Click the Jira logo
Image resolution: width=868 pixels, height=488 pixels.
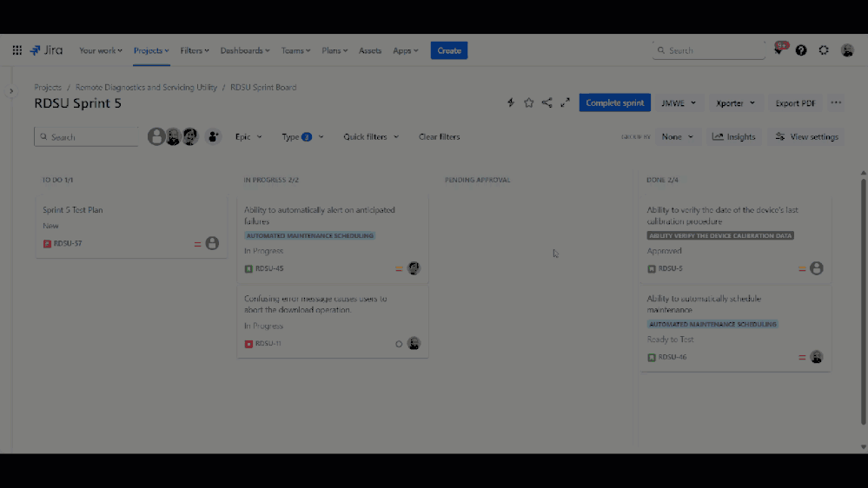click(x=46, y=50)
